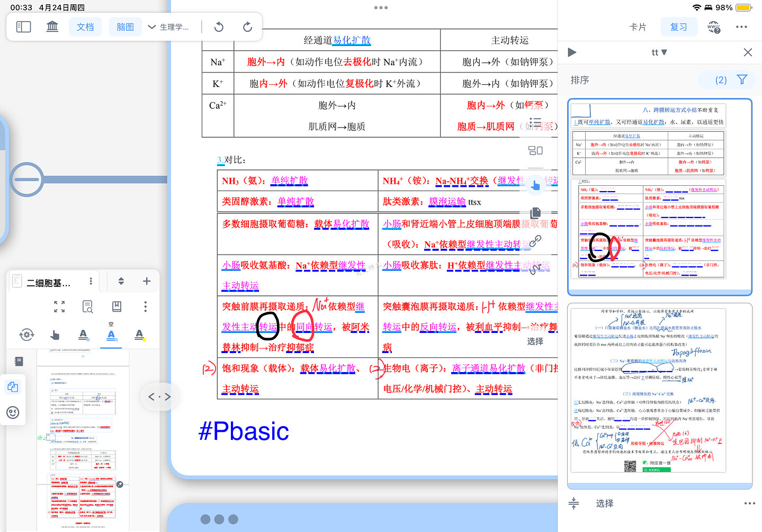The width and height of the screenshot is (762, 532).
Task: Select the second handwritten notes card thumbnail
Action: tap(660, 396)
